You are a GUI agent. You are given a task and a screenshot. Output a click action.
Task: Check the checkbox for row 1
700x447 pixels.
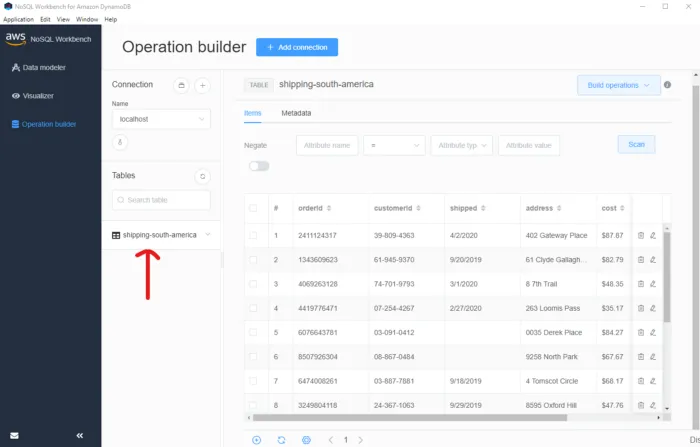click(x=253, y=235)
